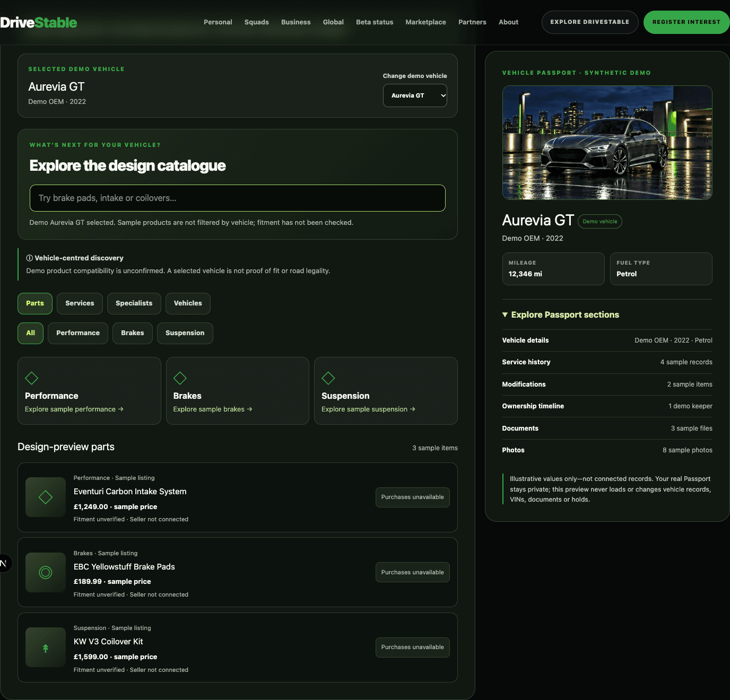Click the diamond icon in Suspension card
730x700 pixels.
pyautogui.click(x=328, y=378)
